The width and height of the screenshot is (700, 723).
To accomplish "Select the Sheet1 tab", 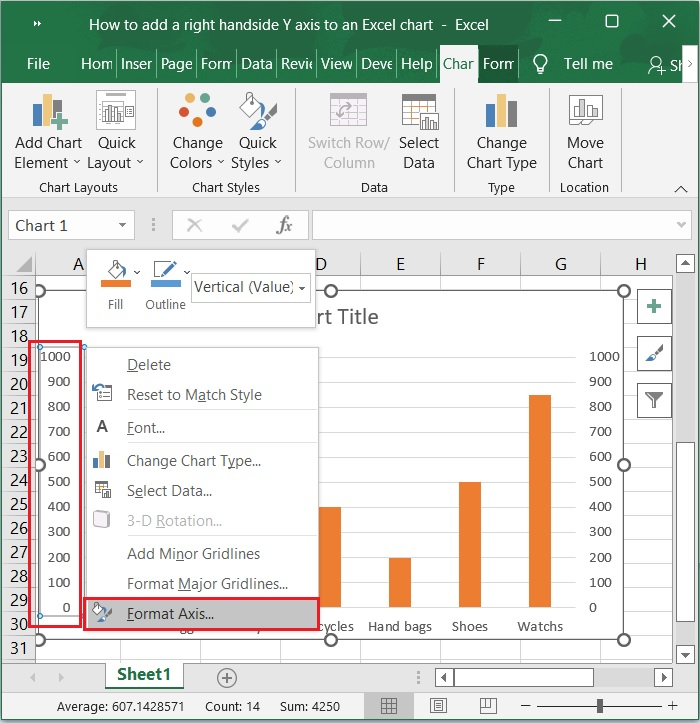I will tap(144, 675).
